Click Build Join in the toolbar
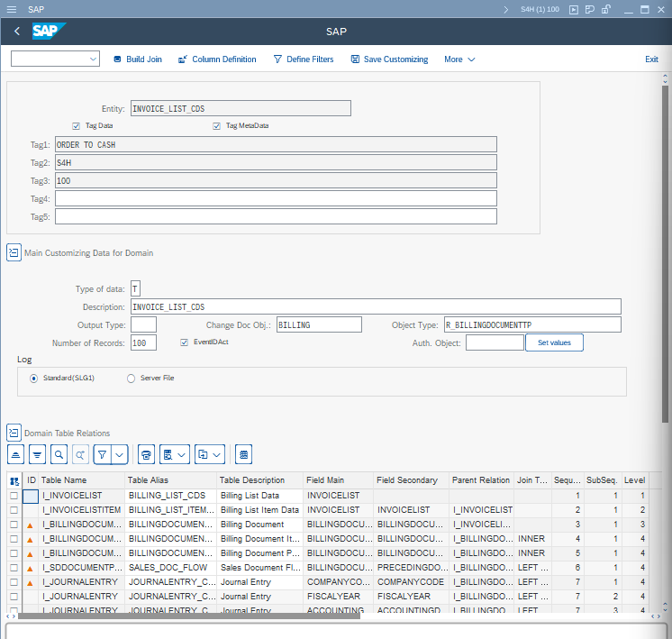This screenshot has height=639, width=672. tap(138, 59)
